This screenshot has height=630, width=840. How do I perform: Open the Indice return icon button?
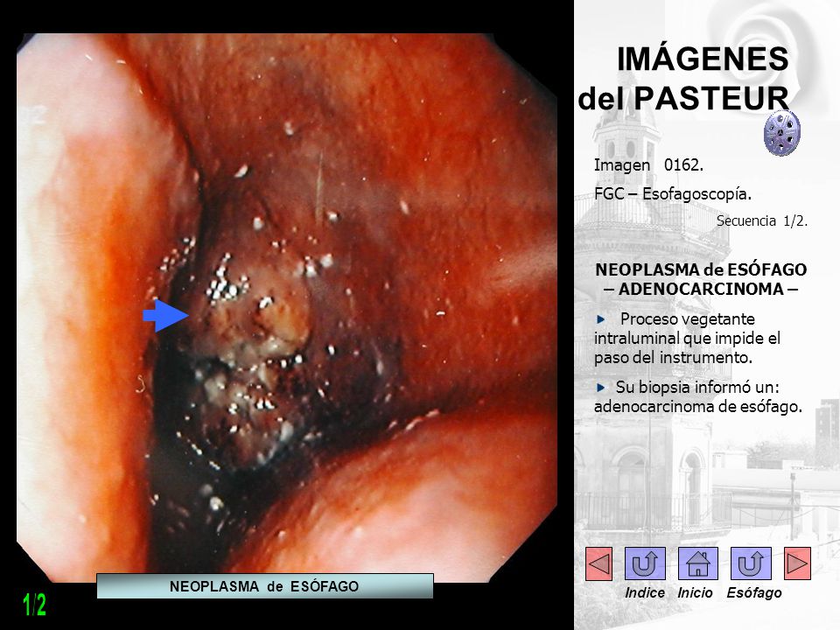pyautogui.click(x=645, y=563)
